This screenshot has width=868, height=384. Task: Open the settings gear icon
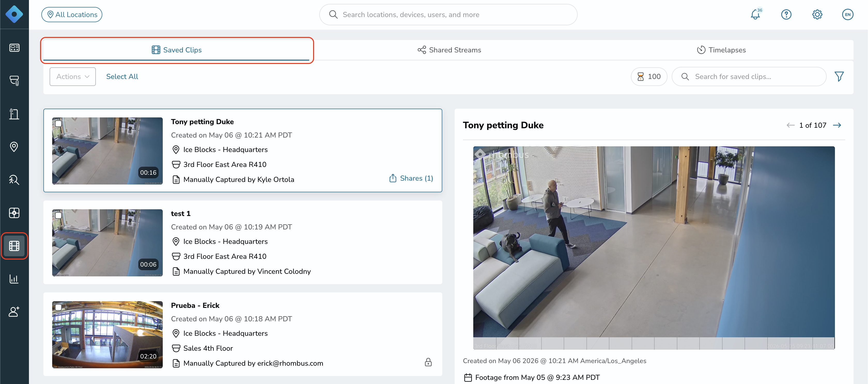pyautogui.click(x=817, y=14)
